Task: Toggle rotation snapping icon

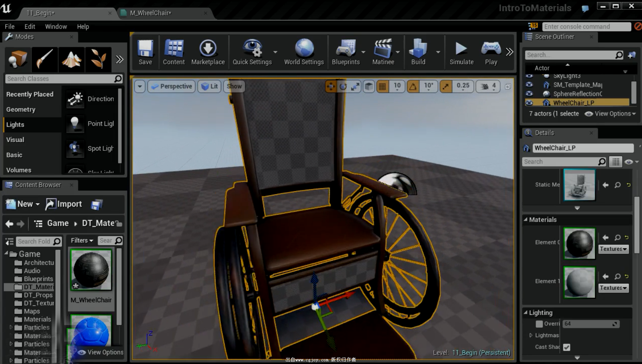Action: pyautogui.click(x=413, y=87)
